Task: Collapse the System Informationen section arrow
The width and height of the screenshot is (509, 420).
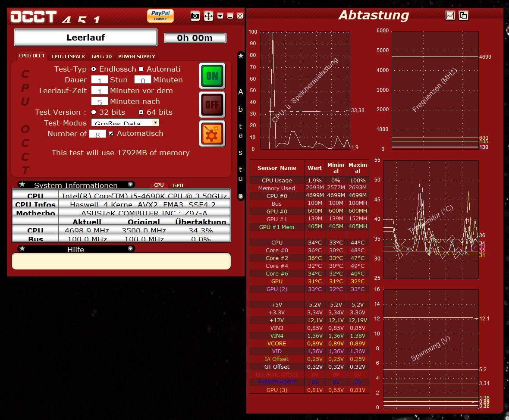Action: click(x=131, y=185)
